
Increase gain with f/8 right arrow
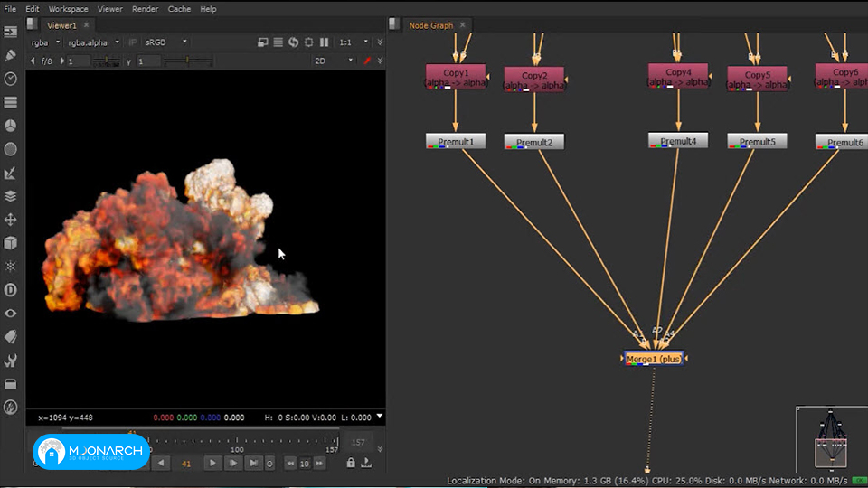tap(62, 61)
